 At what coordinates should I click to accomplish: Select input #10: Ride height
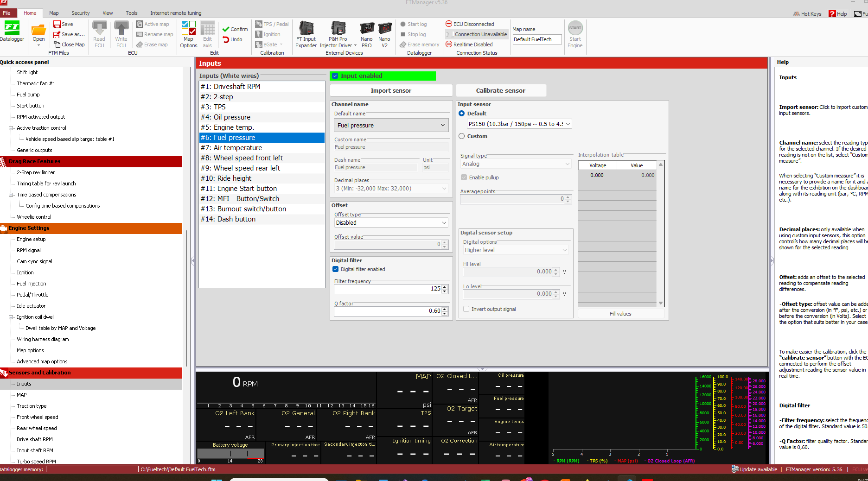(x=262, y=178)
